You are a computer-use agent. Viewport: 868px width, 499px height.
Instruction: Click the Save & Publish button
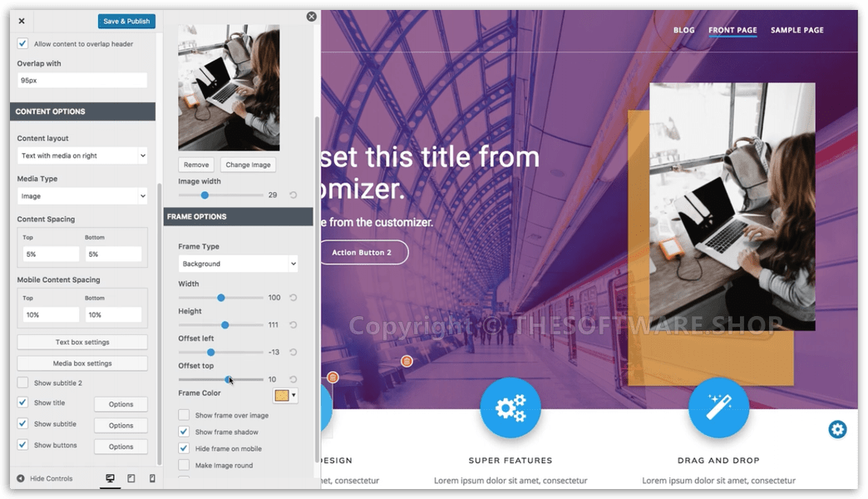click(126, 21)
